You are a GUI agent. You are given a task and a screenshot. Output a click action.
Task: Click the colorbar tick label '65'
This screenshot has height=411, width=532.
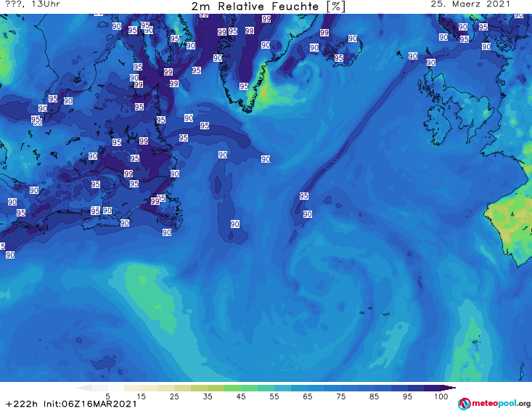[x=307, y=396]
